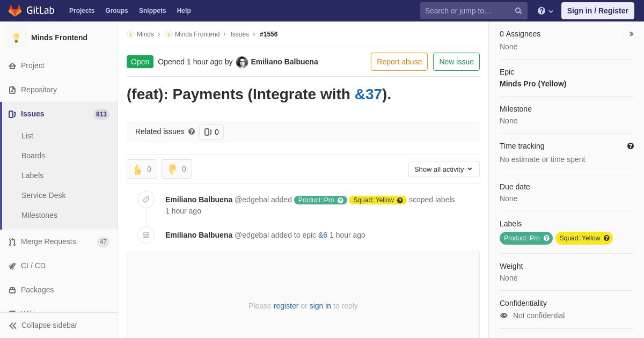Click help icon on sidebar Squad::Yellow label
Image resolution: width=644 pixels, height=338 pixels.
click(606, 238)
